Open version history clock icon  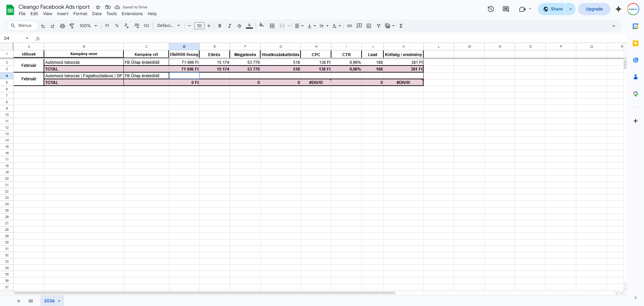491,9
